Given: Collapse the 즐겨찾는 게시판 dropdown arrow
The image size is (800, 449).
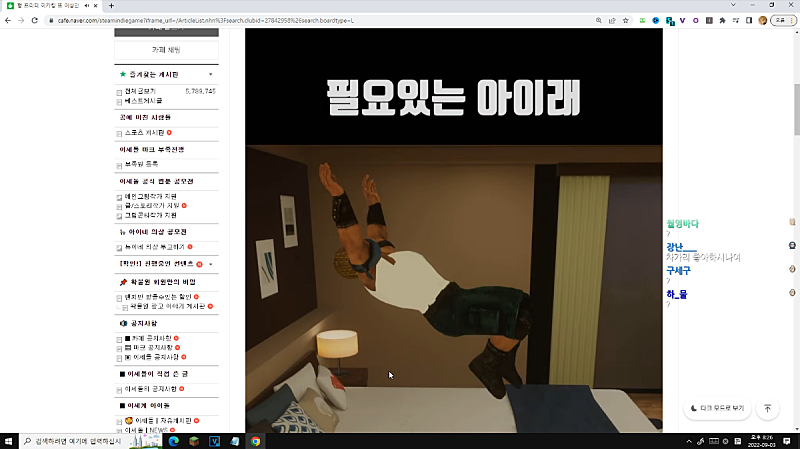Looking at the screenshot, I should tap(211, 74).
